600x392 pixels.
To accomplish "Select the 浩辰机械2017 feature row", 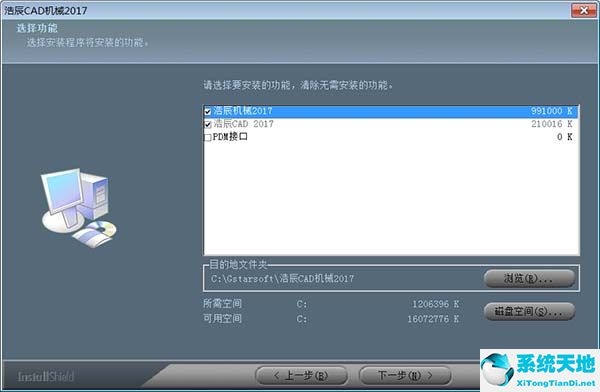I will 391,111.
